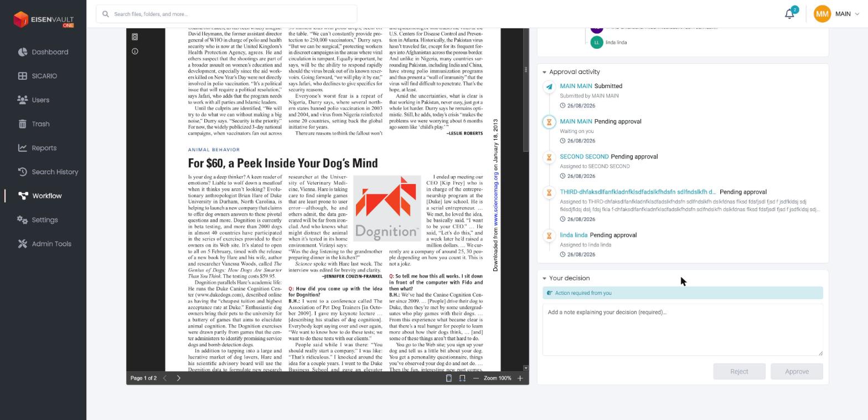The image size is (868, 420).
Task: Click MAIN MAIN link in Pending approval entry
Action: pos(576,121)
